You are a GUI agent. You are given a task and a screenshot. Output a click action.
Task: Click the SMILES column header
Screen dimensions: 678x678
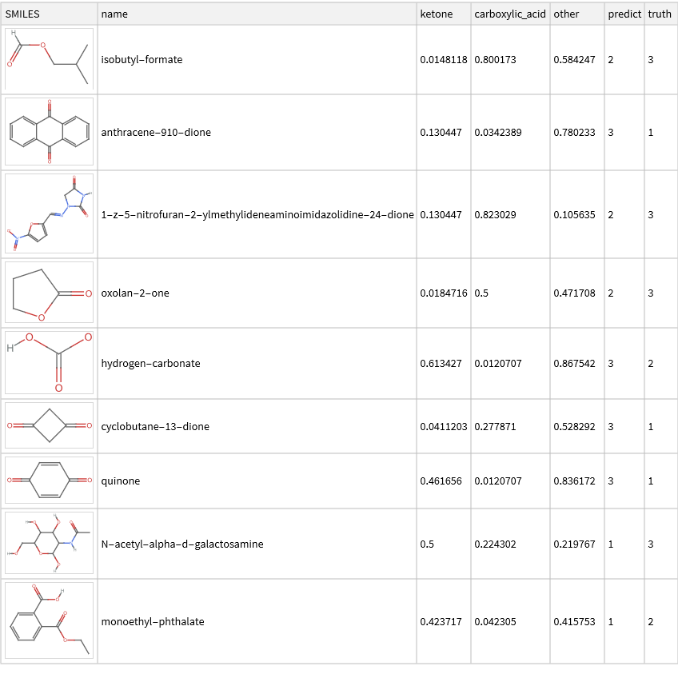(x=22, y=14)
